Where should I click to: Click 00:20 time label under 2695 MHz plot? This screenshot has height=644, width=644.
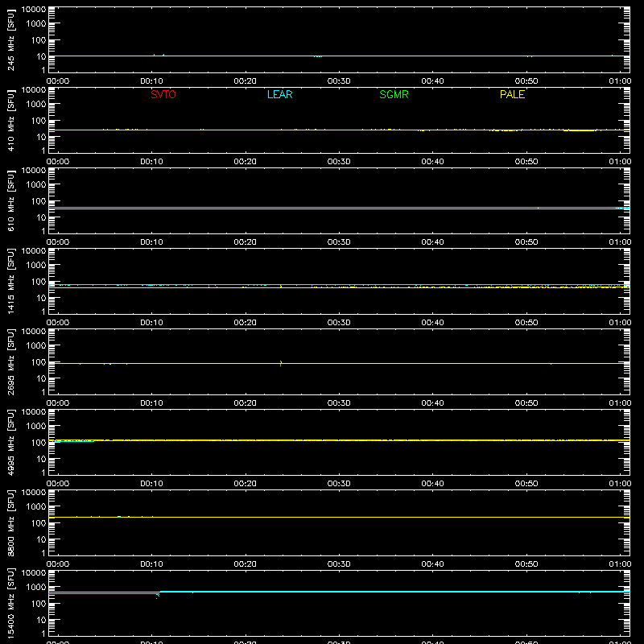pos(246,403)
